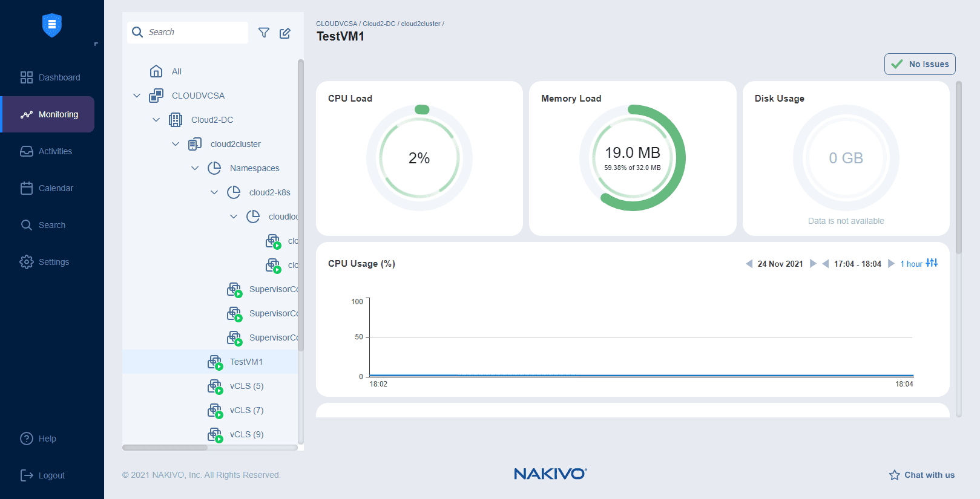Click the 17:04 - 18:04 time range label
Screen dimensions: 980x499
[x=858, y=264]
